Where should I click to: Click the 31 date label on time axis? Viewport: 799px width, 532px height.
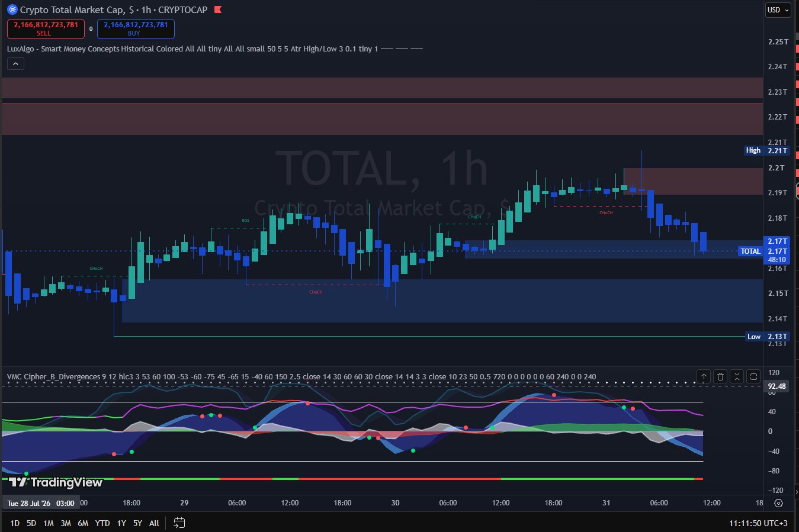click(x=606, y=503)
